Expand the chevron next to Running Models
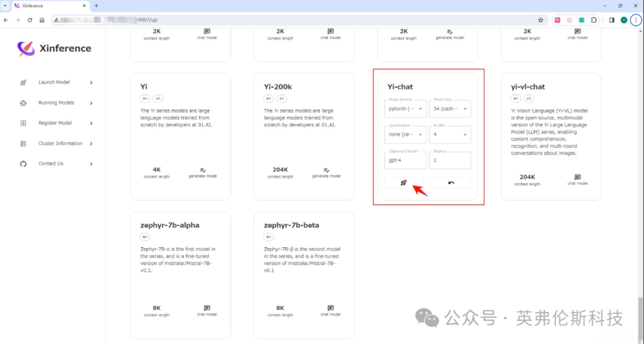The width and height of the screenshot is (644, 344). point(91,103)
